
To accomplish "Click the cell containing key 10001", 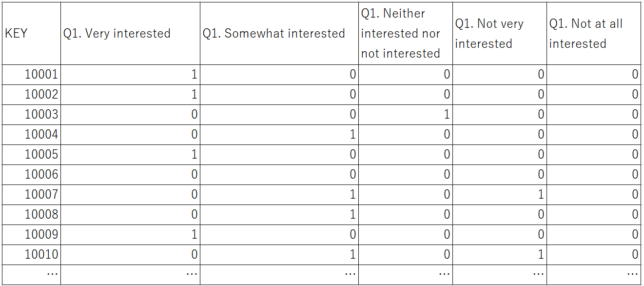I will click(x=31, y=75).
